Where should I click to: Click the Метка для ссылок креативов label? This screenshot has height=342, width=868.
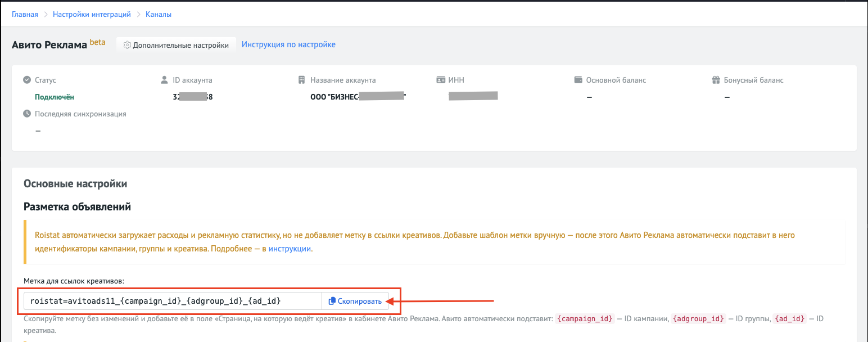[x=74, y=281]
